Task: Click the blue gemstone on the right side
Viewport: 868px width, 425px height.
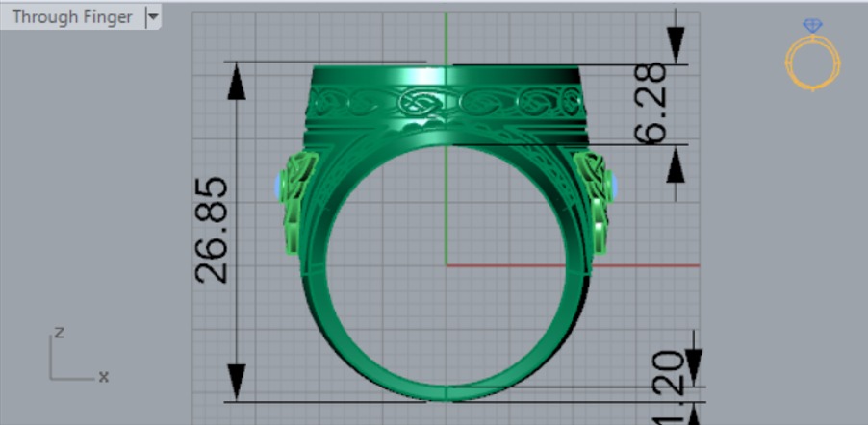Action: tap(615, 186)
